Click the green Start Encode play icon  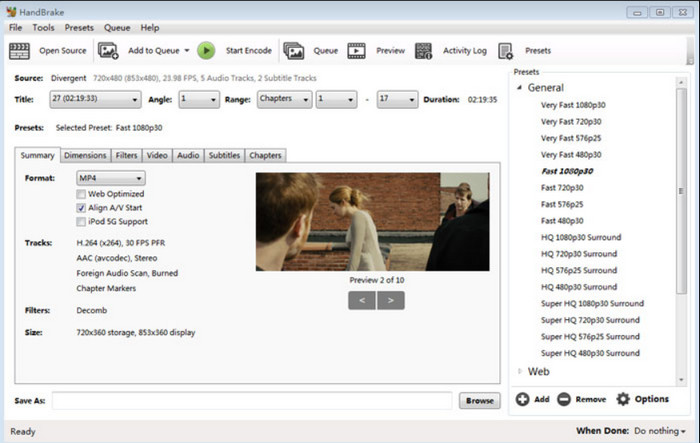pos(206,50)
